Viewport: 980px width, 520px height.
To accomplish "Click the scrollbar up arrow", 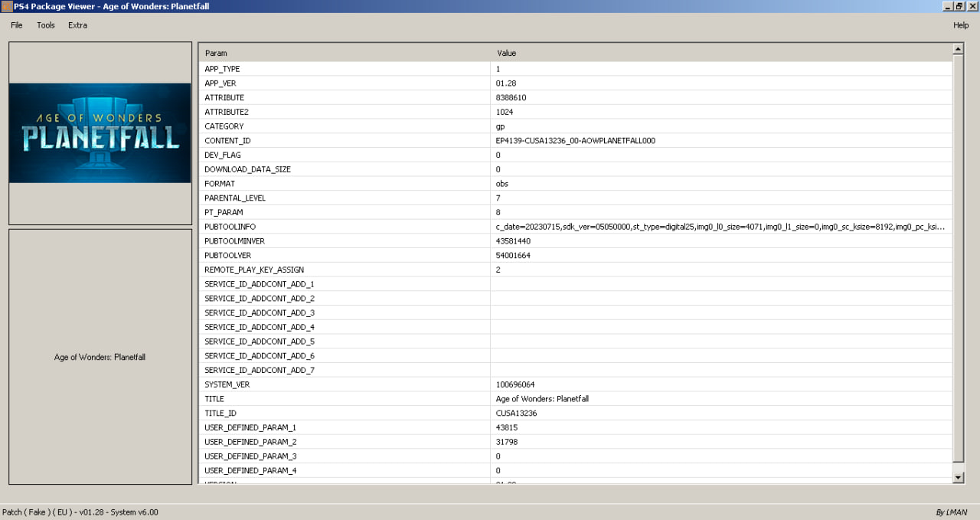I will click(x=958, y=49).
